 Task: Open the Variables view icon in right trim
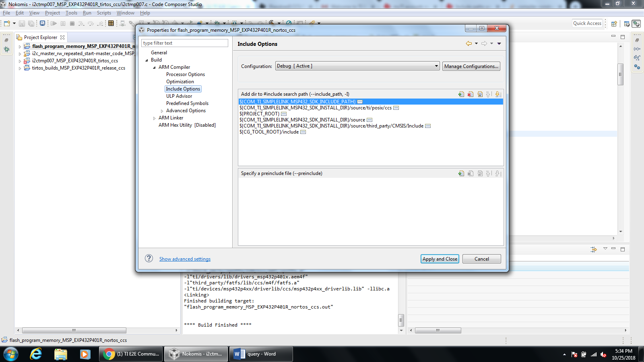(x=637, y=49)
